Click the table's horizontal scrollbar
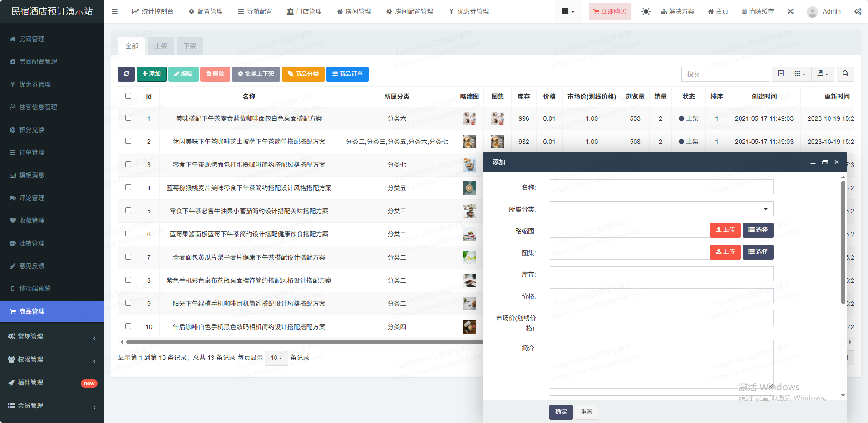Image resolution: width=868 pixels, height=423 pixels. 304,342
